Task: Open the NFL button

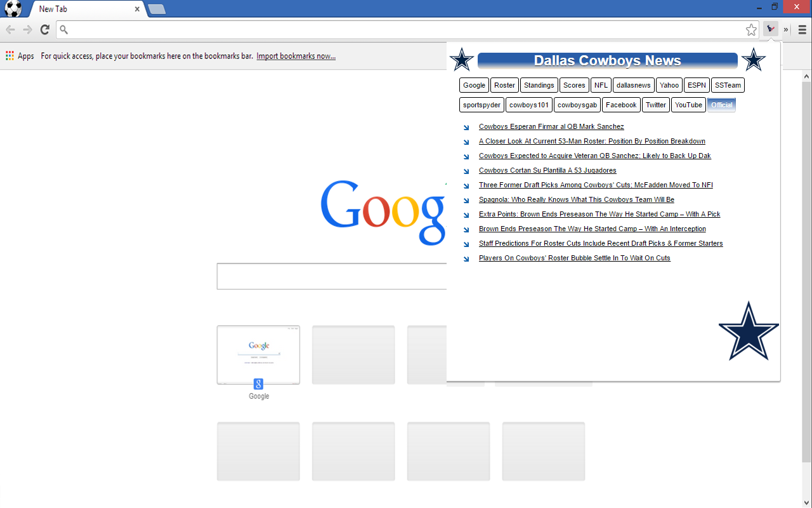Action: (x=601, y=85)
